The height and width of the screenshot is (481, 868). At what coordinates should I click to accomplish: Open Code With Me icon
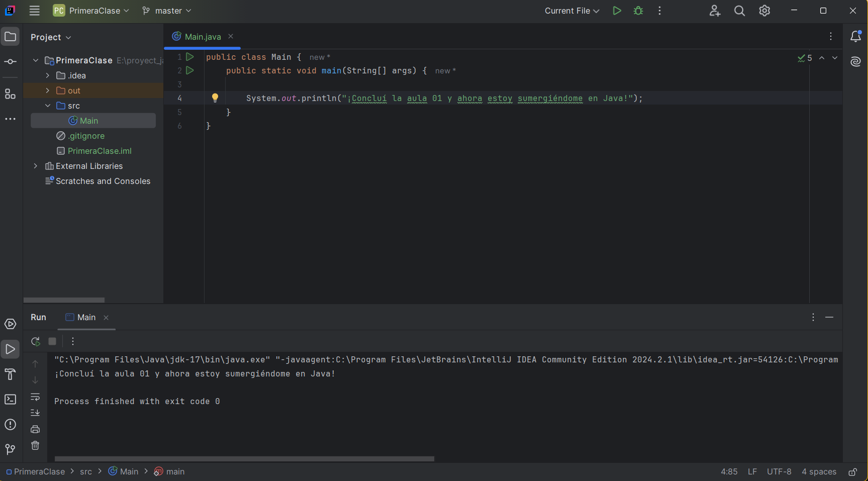pos(715,11)
